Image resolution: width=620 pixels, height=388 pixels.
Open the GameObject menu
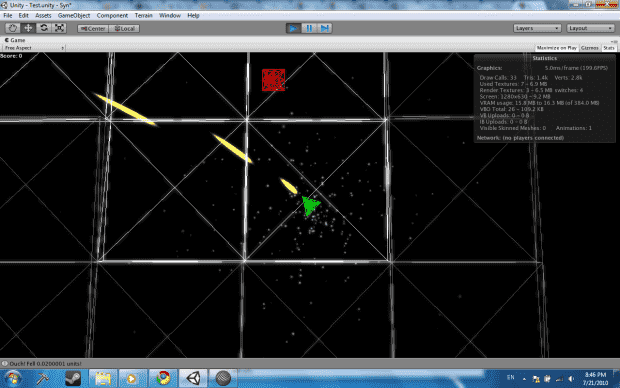tap(74, 15)
